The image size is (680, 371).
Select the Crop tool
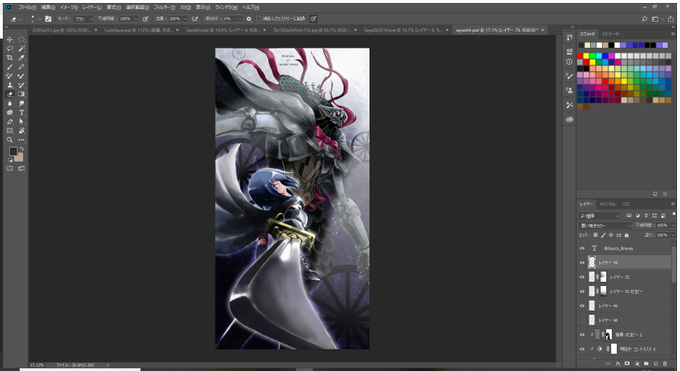point(10,58)
